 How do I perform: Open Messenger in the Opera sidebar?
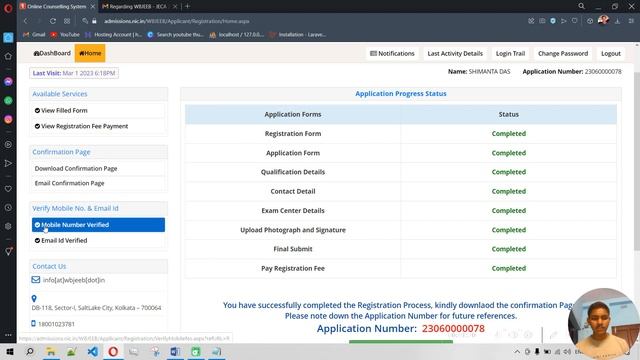point(8,82)
